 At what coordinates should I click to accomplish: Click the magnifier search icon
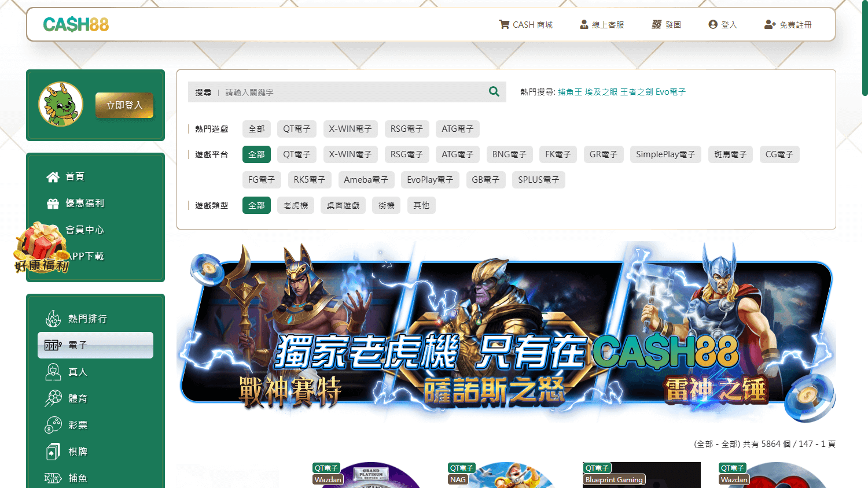coord(494,91)
